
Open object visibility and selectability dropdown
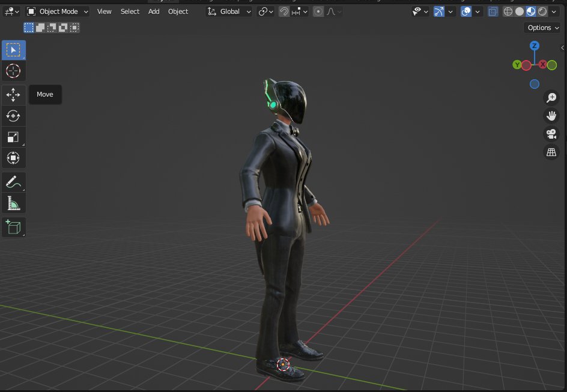click(x=420, y=11)
